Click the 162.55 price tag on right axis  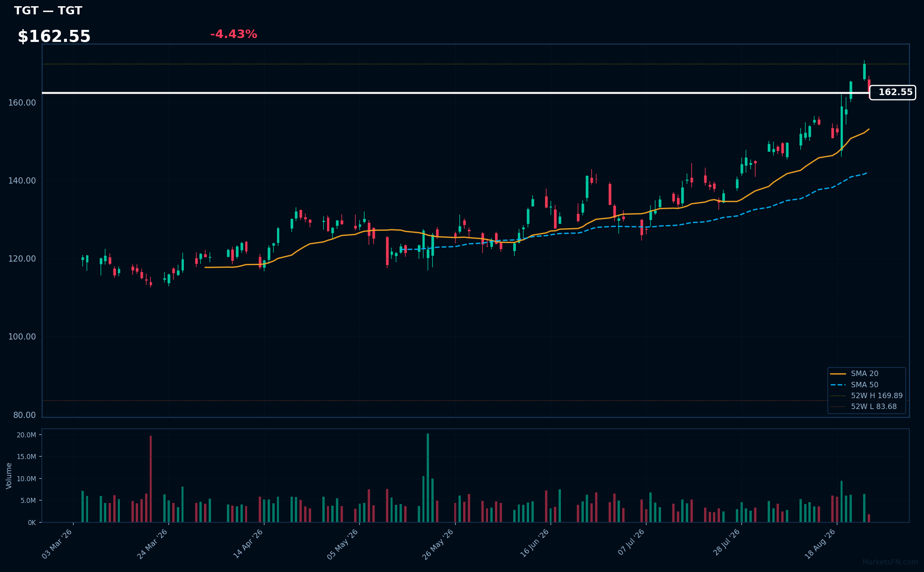[892, 92]
